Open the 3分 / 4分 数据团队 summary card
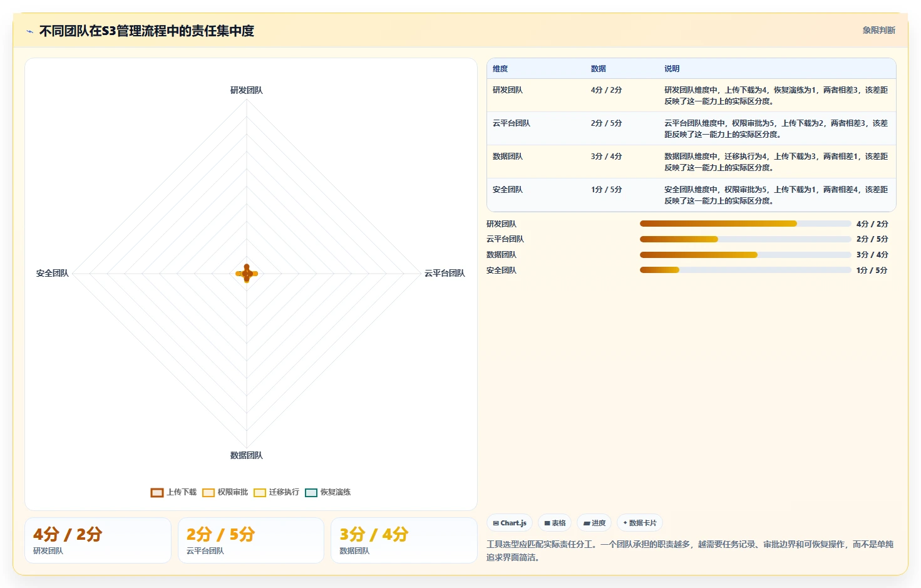921x588 pixels. pos(404,540)
